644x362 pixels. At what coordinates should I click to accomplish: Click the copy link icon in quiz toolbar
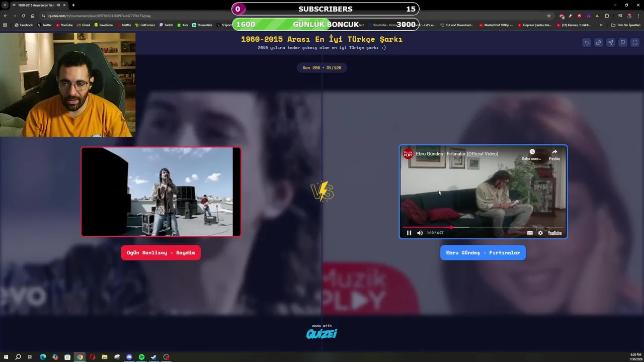pos(598,43)
